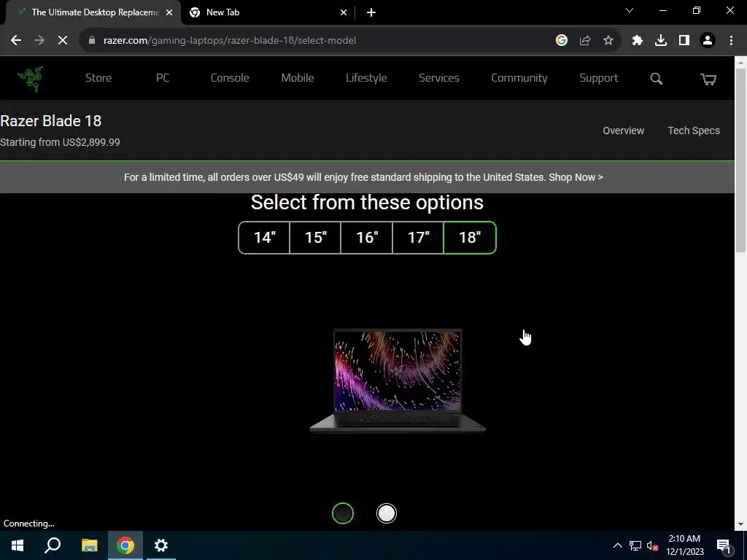747x560 pixels.
Task: Click the Razer Blade 18 heading
Action: pos(51,121)
